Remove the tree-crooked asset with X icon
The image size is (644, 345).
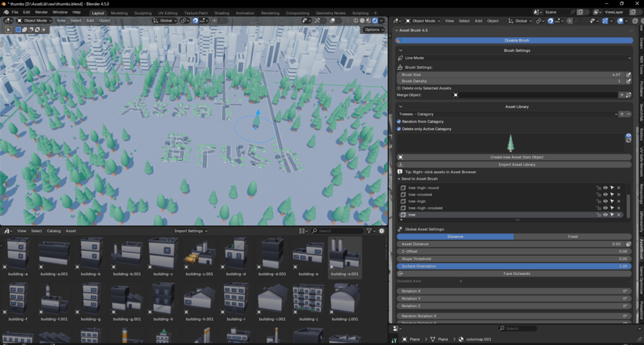click(x=619, y=194)
